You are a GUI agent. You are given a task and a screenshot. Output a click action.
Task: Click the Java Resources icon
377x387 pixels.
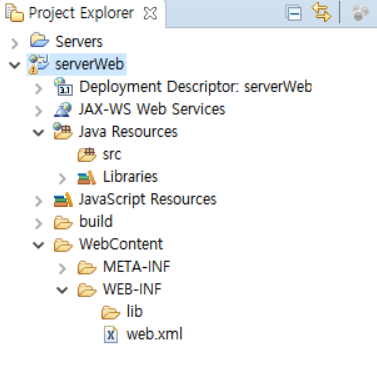tap(63, 131)
